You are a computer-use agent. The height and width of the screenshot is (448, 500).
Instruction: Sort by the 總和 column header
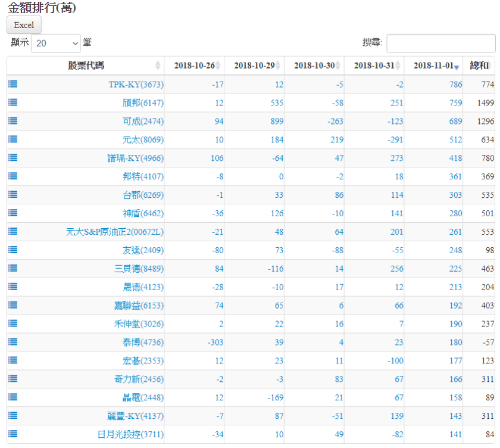479,66
